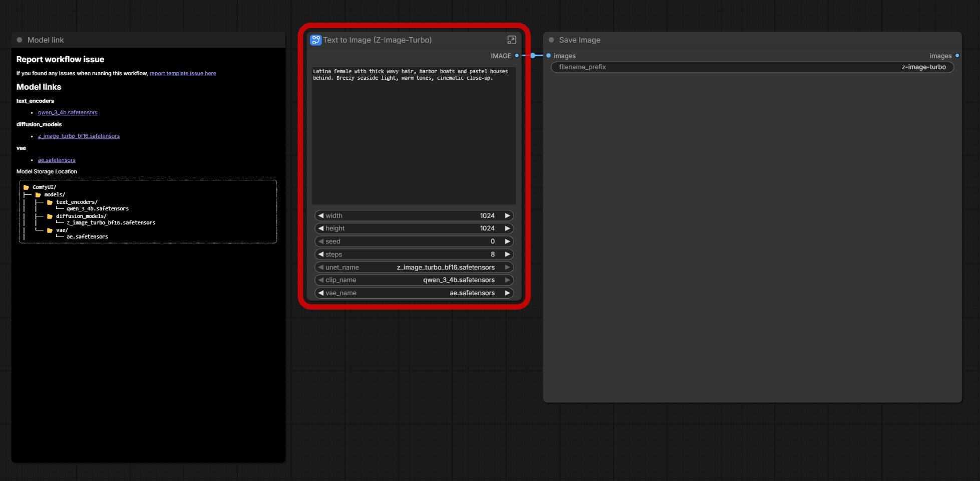
Task: Open the report template issue here link
Action: pos(183,73)
